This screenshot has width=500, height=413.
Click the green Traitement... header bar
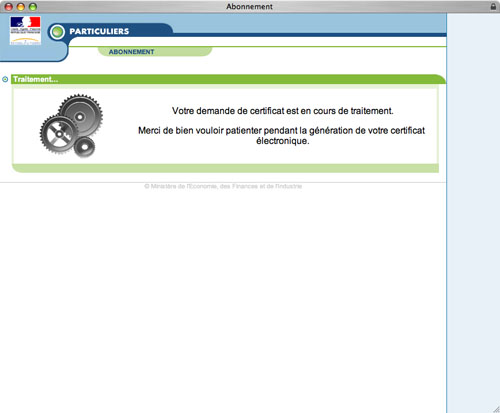[x=228, y=79]
